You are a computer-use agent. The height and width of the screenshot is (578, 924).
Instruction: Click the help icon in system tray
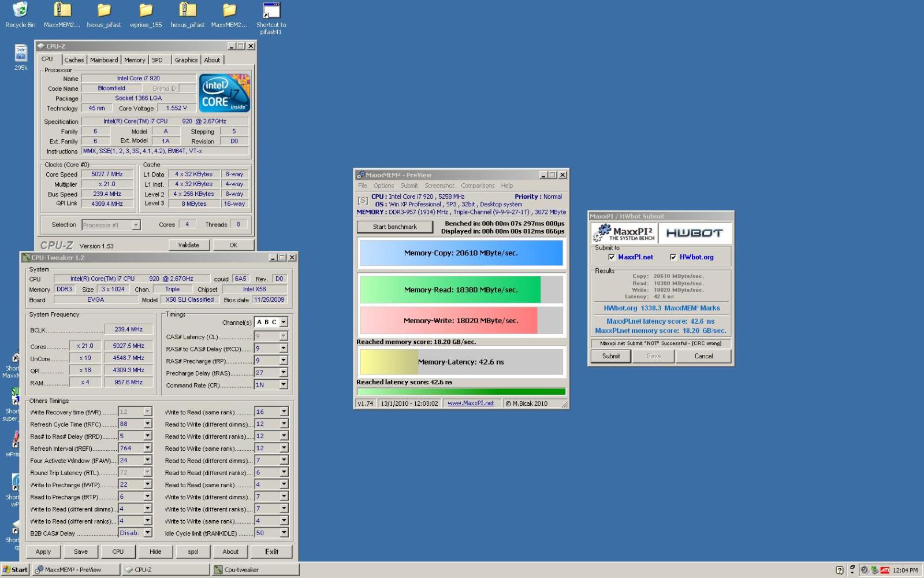click(840, 570)
